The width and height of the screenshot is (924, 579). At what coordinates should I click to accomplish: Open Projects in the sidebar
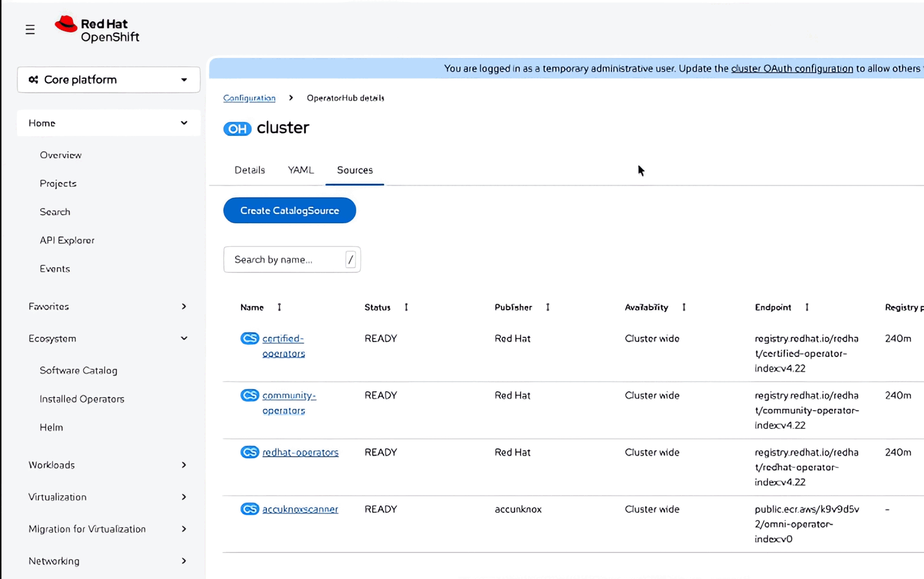point(58,183)
